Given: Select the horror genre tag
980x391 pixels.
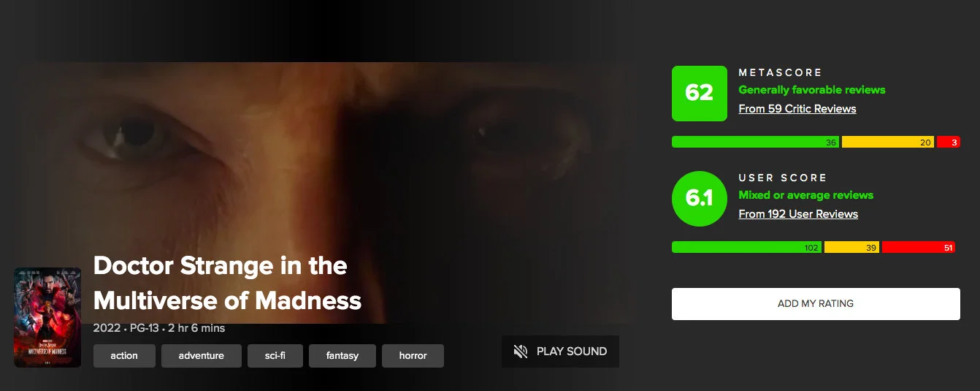Looking at the screenshot, I should coord(413,356).
